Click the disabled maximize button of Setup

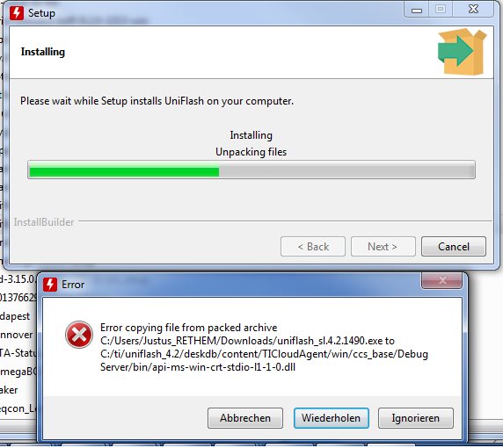(x=441, y=10)
